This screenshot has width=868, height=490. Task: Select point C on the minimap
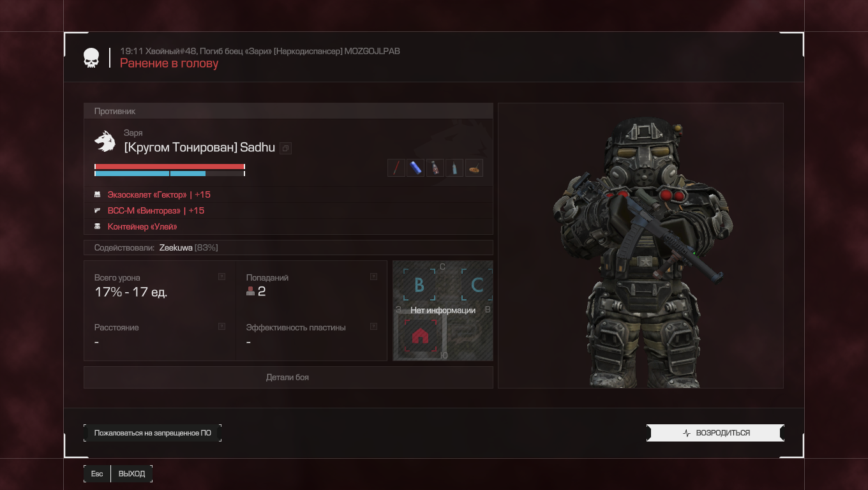[x=477, y=285]
